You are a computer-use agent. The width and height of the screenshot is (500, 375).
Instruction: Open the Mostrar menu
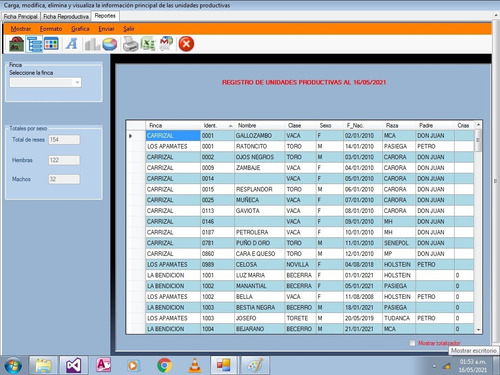[x=21, y=29]
